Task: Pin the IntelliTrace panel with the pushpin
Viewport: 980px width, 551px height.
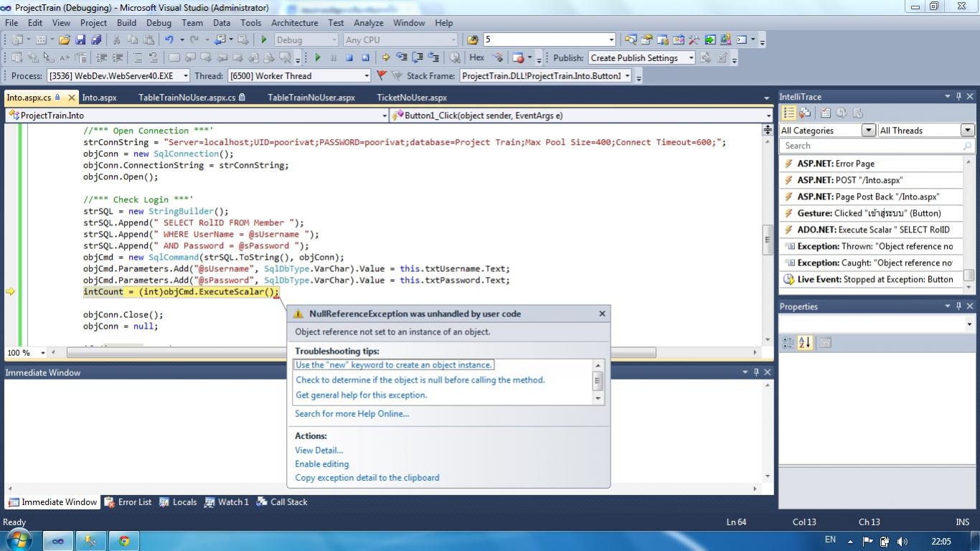Action: point(958,96)
